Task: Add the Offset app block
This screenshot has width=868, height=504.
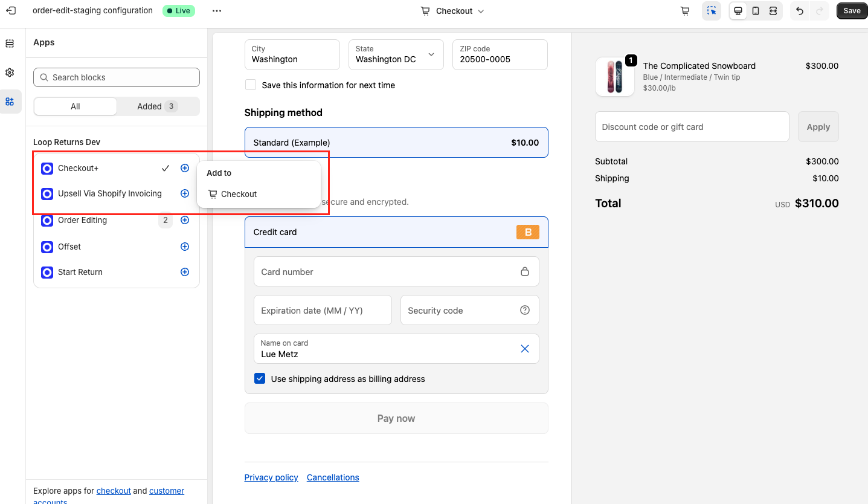Action: pos(185,247)
